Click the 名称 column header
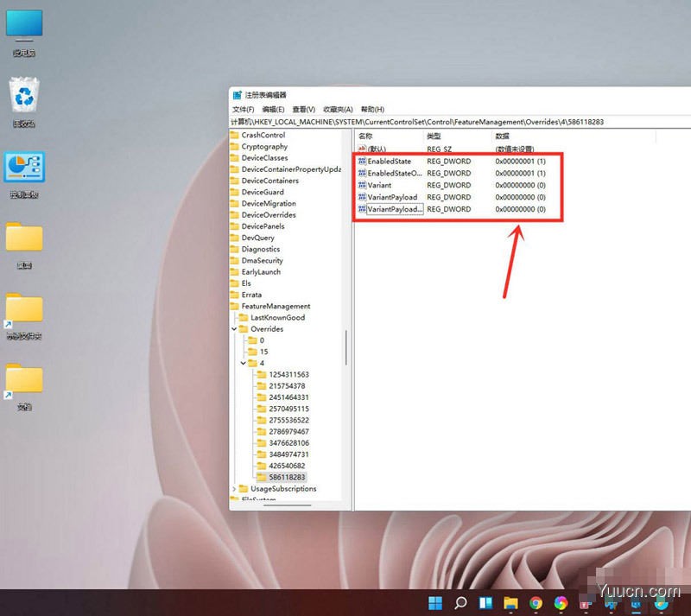The width and height of the screenshot is (691, 616). (390, 137)
